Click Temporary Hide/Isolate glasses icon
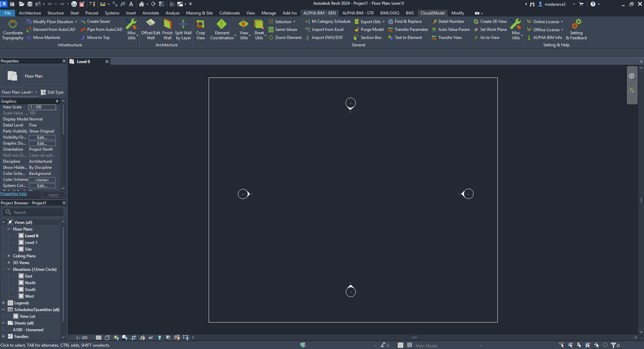Screen dimensions: 644x349 [x=151, y=338]
